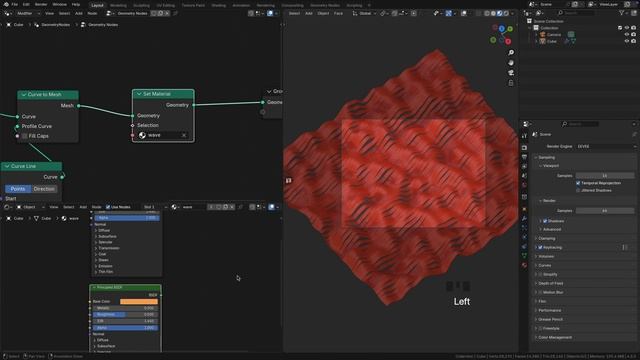Toggle Temporal Reprojection checkbox
The width and height of the screenshot is (640, 360).
point(578,183)
